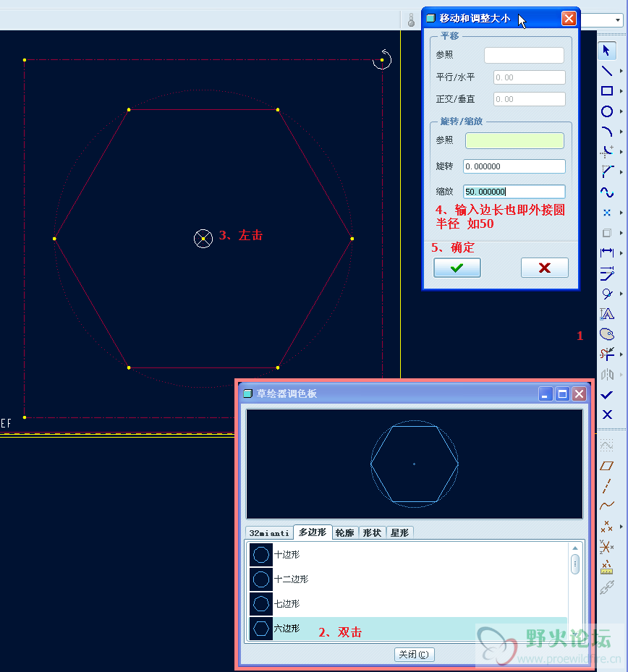The height and width of the screenshot is (672, 628).
Task: Expand the Line tool flyout arrow
Action: (x=621, y=71)
